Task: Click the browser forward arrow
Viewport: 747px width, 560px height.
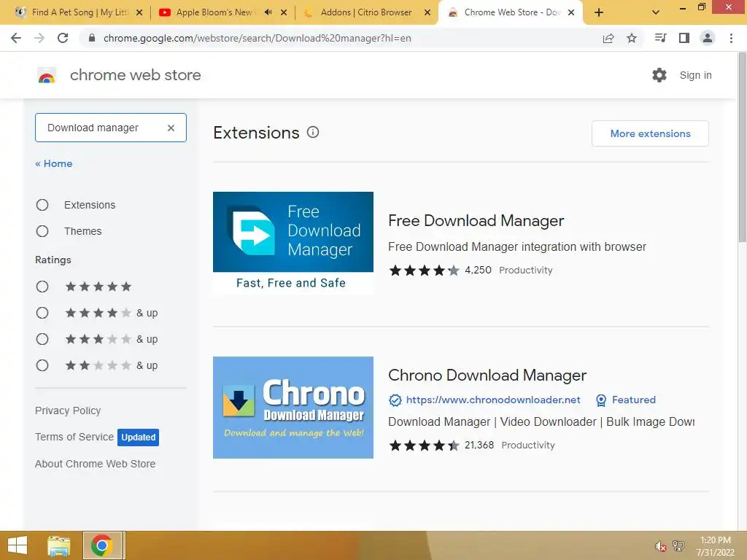Action: [x=39, y=38]
